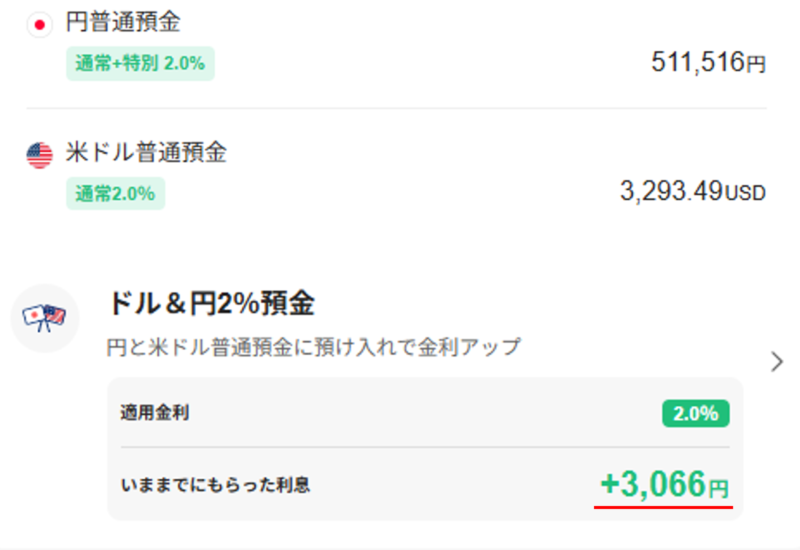The image size is (800, 550).
Task: Open the ドル＆円2%預金 heading
Action: (x=211, y=303)
